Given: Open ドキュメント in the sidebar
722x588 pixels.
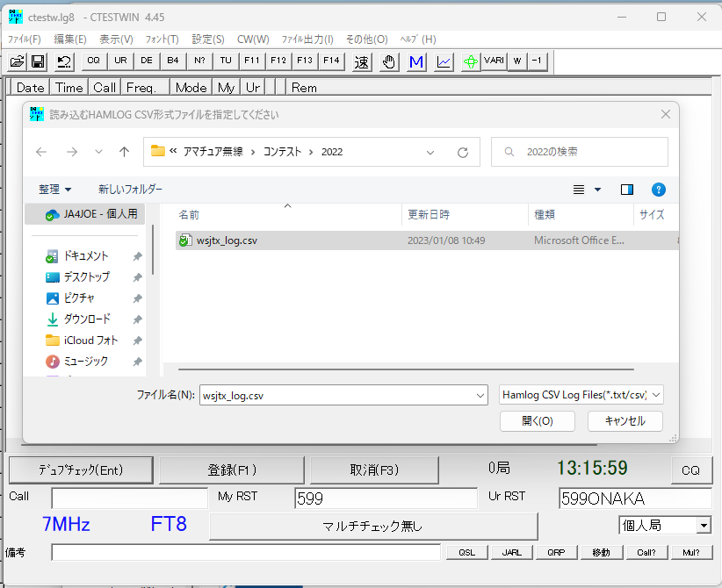Looking at the screenshot, I should point(86,255).
